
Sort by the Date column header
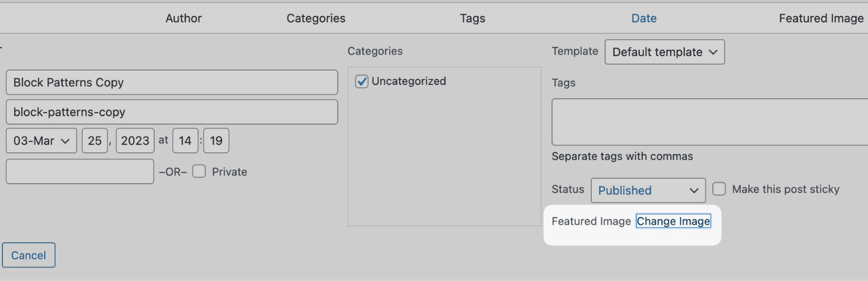coord(644,18)
